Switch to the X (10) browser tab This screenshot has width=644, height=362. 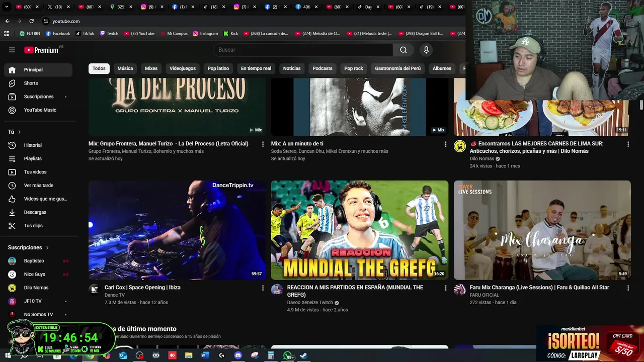(59, 7)
